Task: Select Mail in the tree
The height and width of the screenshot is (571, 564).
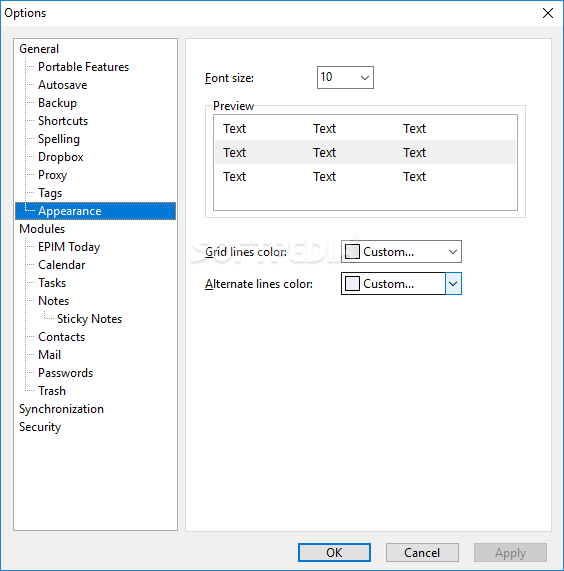Action: (50, 355)
